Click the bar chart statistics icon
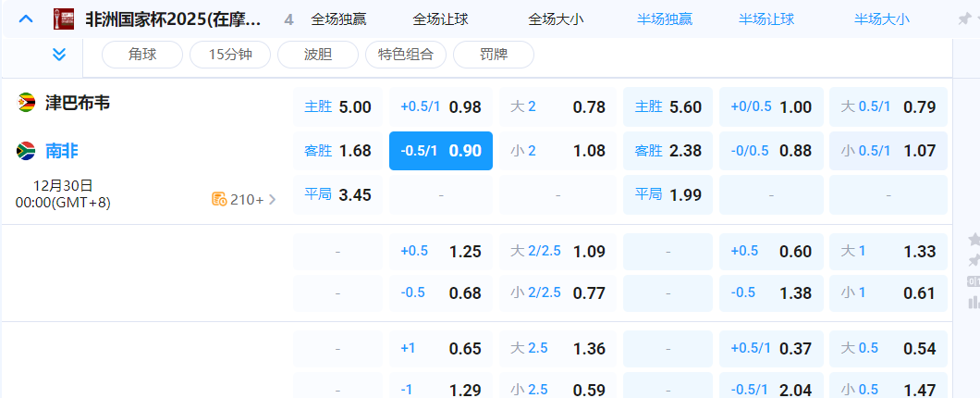The height and width of the screenshot is (398, 980). point(974,303)
